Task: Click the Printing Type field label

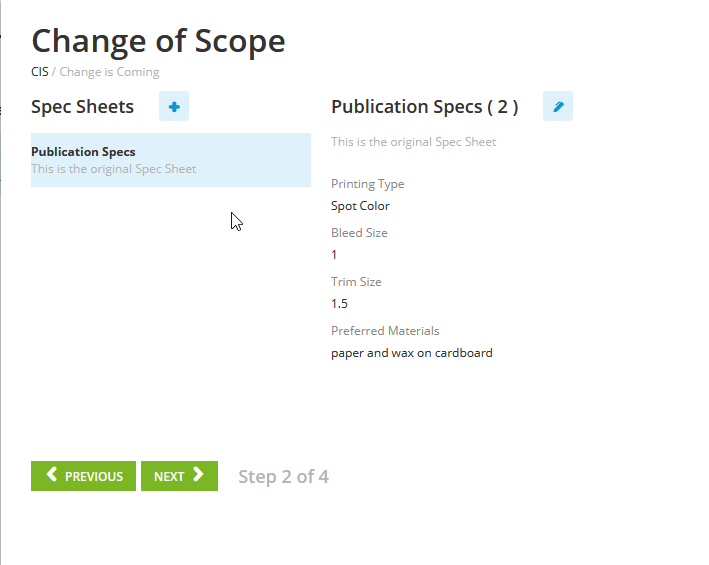Action: 368,184
